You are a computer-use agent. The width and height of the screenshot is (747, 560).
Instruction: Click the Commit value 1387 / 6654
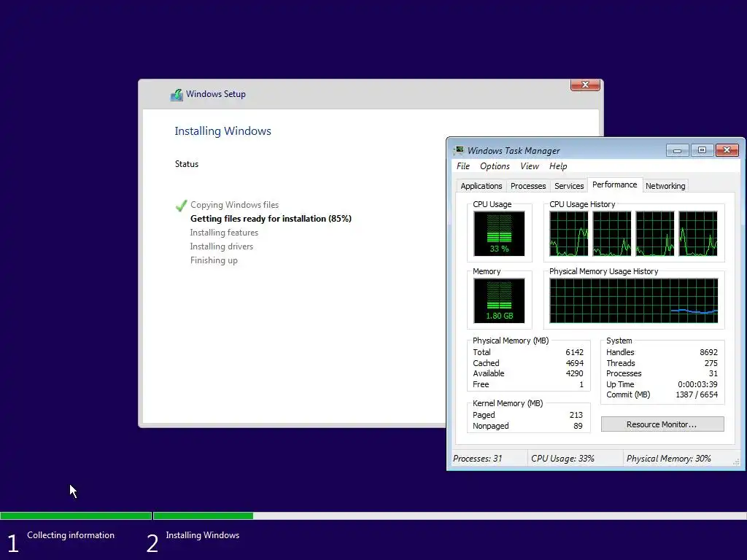coord(697,394)
